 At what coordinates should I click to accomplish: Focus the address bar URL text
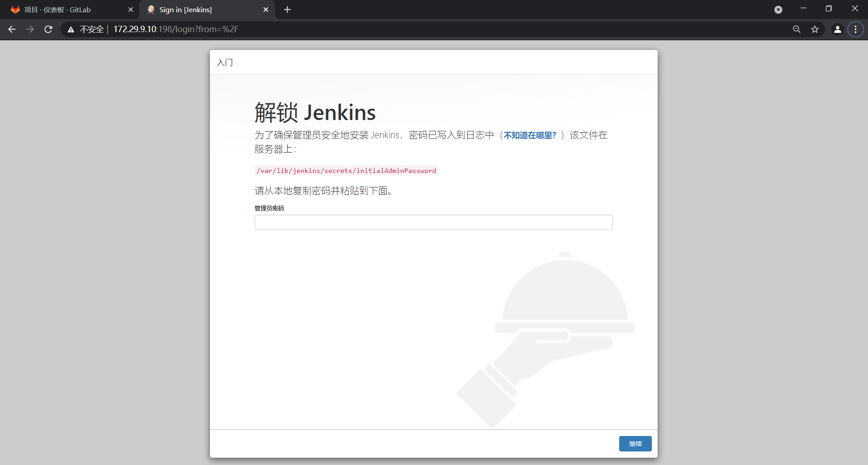coord(175,29)
